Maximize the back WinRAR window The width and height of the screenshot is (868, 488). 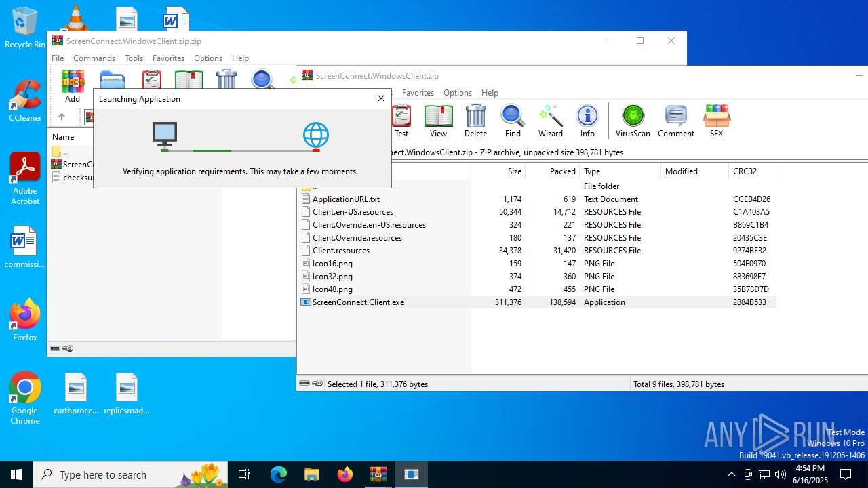click(639, 41)
